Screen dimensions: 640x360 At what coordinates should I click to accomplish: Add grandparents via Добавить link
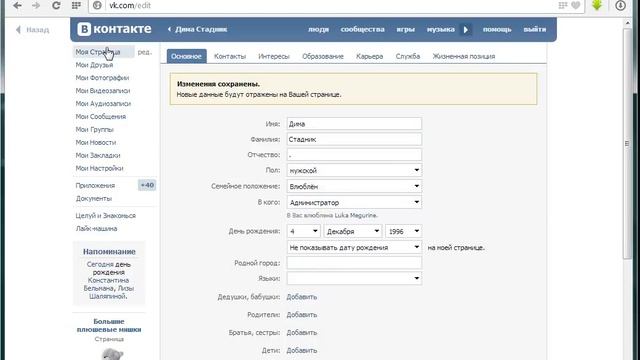point(302,297)
